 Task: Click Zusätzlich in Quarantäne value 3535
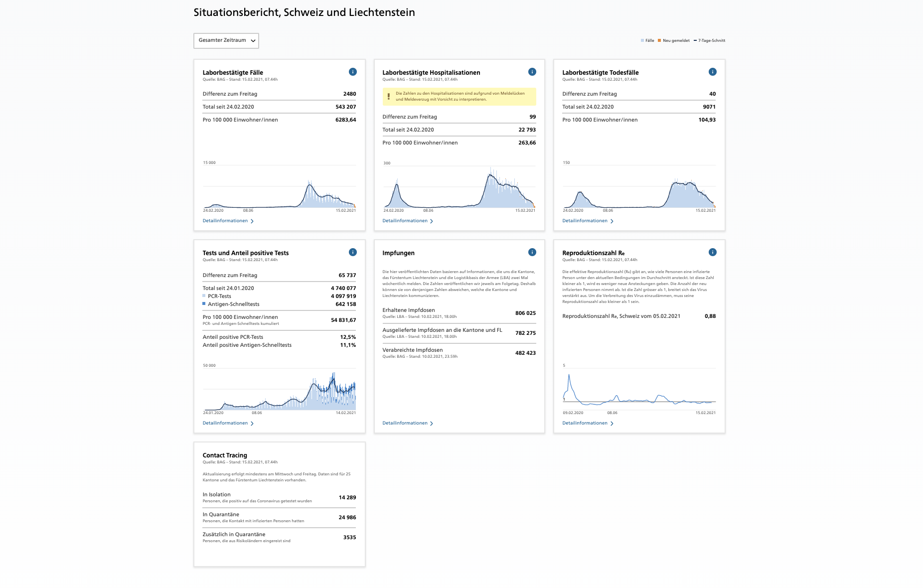pyautogui.click(x=350, y=537)
